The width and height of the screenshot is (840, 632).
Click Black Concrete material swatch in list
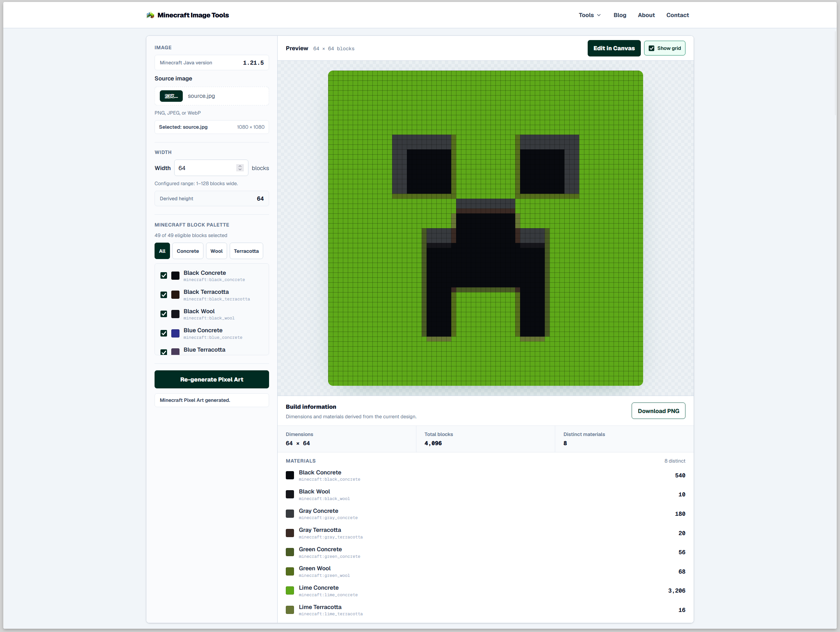[290, 475]
